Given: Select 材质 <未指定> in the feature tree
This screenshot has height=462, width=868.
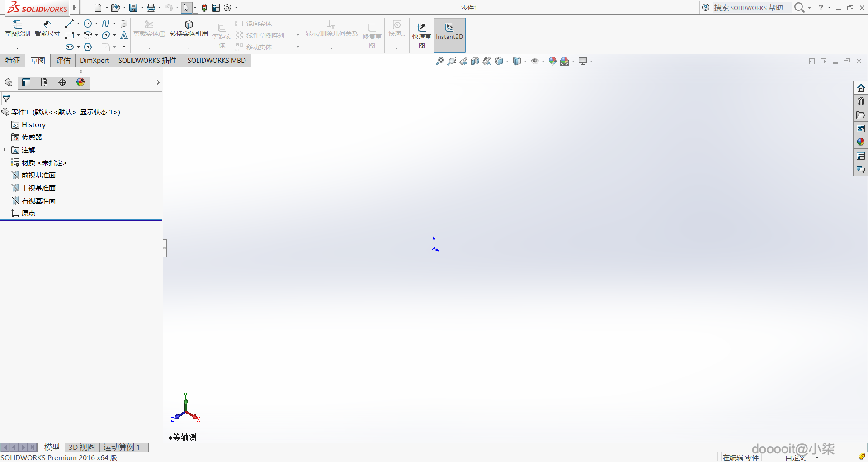Looking at the screenshot, I should pos(39,162).
